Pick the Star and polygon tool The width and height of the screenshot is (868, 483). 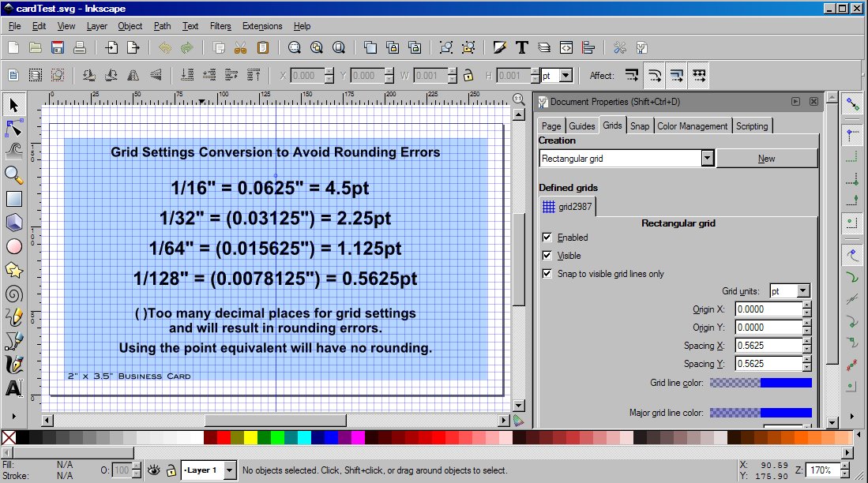(14, 270)
